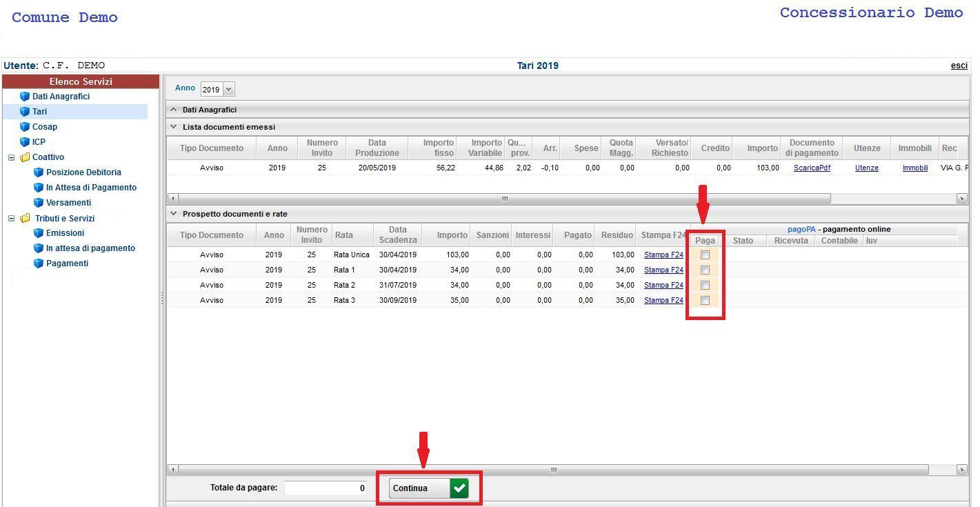Click the Continua button

pyautogui.click(x=429, y=488)
